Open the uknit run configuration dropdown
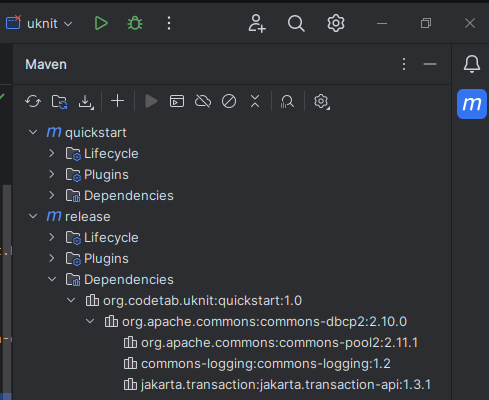 pos(39,23)
